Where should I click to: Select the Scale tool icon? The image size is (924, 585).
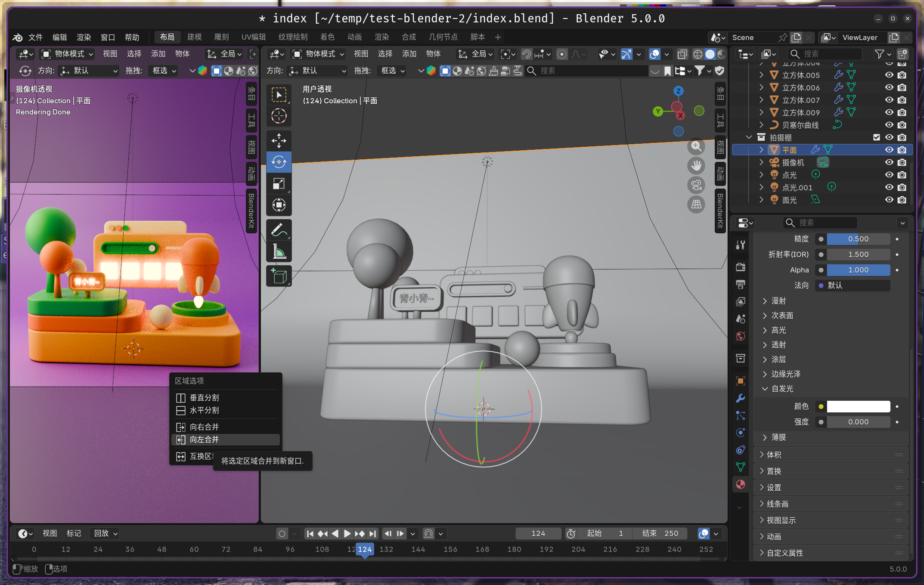(x=279, y=184)
